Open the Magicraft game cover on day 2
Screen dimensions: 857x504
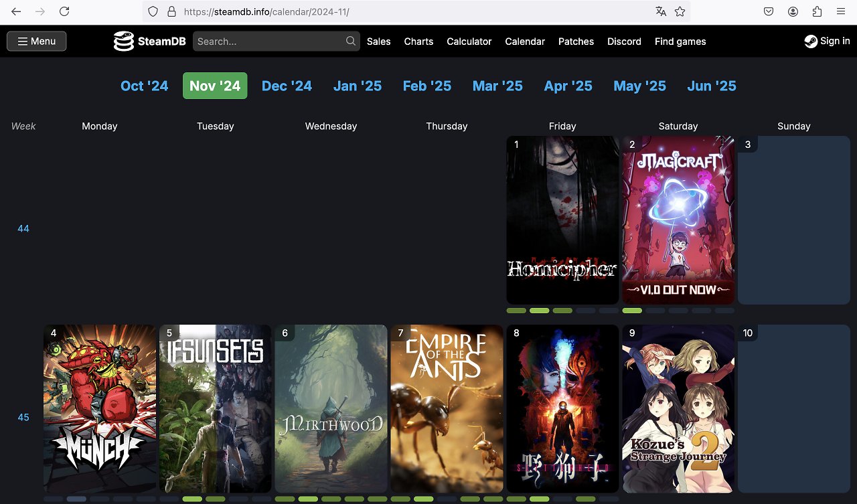[x=678, y=220]
